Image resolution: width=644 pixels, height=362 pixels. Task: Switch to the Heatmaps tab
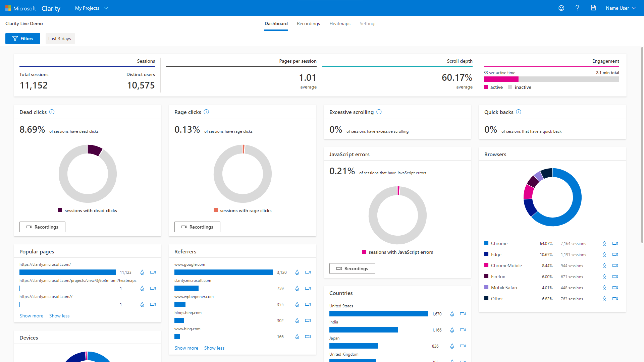click(340, 23)
